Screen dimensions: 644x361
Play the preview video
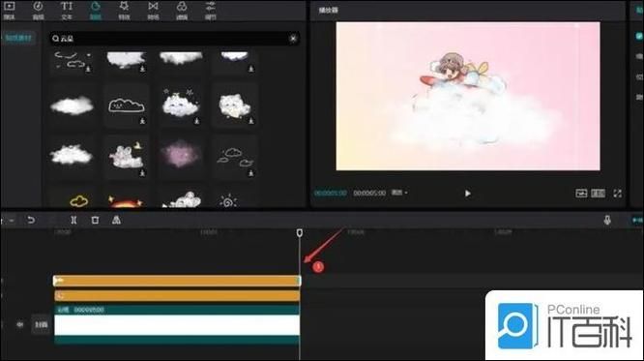click(x=467, y=194)
